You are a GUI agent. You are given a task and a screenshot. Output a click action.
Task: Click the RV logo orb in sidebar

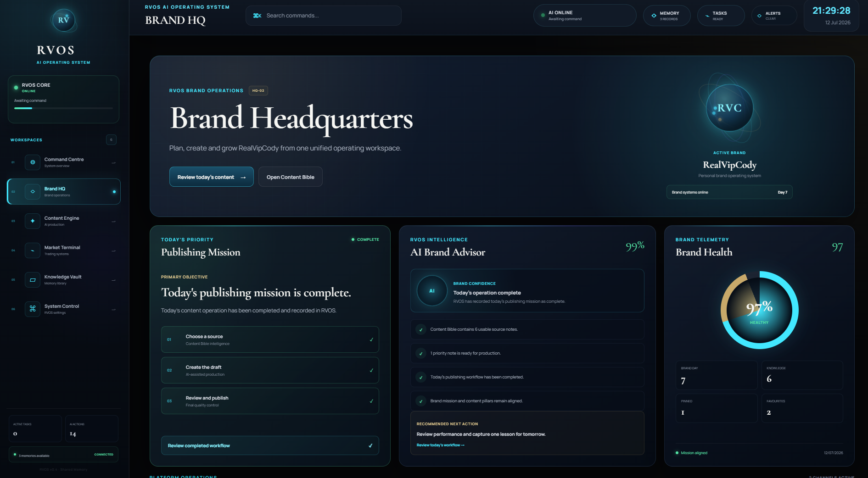pyautogui.click(x=63, y=20)
